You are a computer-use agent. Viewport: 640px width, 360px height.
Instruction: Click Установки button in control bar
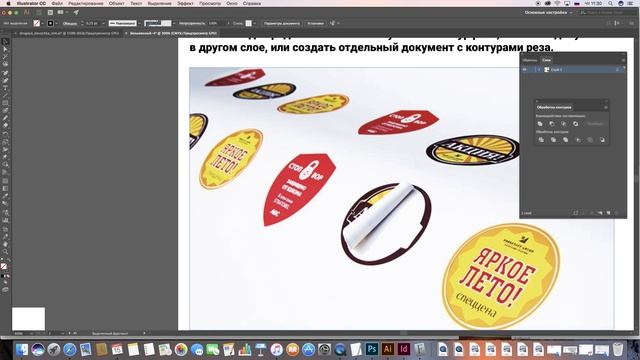pos(315,24)
